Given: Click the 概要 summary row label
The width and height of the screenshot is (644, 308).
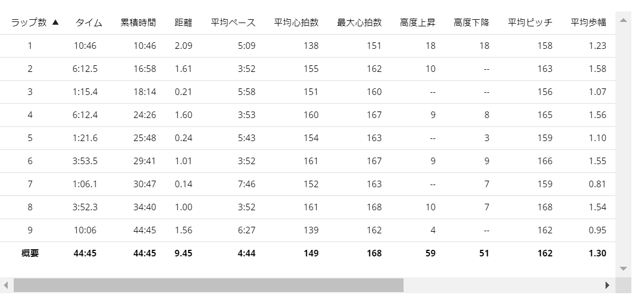Looking at the screenshot, I should [x=30, y=254].
